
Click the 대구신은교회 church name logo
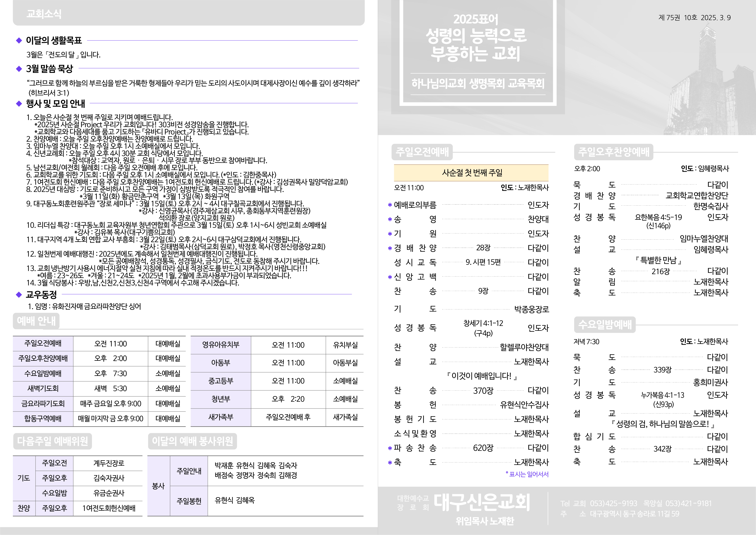click(481, 502)
